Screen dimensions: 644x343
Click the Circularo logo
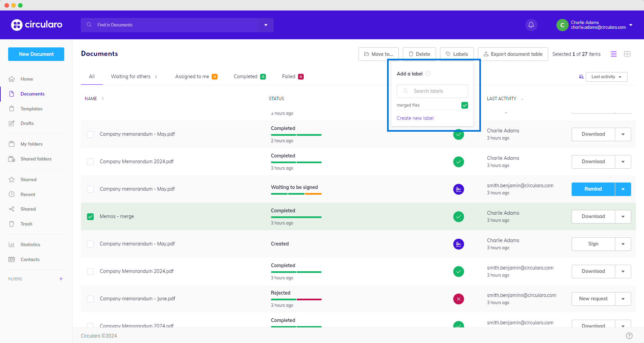(x=37, y=25)
